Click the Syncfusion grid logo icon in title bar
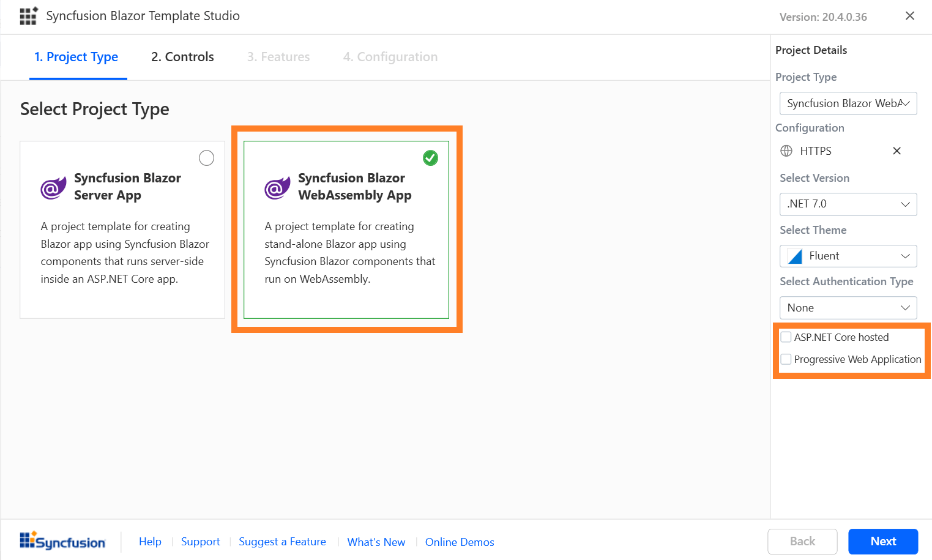 [28, 16]
